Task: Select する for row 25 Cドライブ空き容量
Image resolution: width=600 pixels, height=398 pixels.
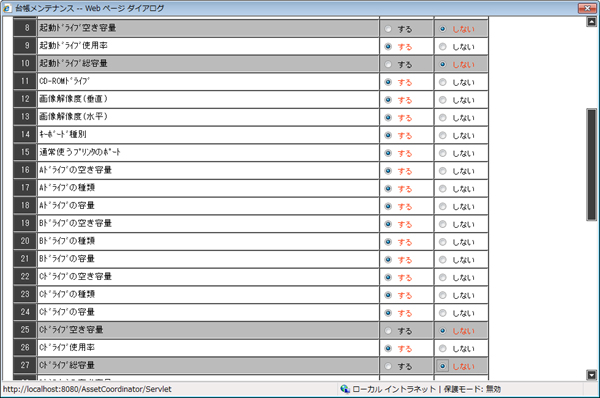Action: pos(388,331)
